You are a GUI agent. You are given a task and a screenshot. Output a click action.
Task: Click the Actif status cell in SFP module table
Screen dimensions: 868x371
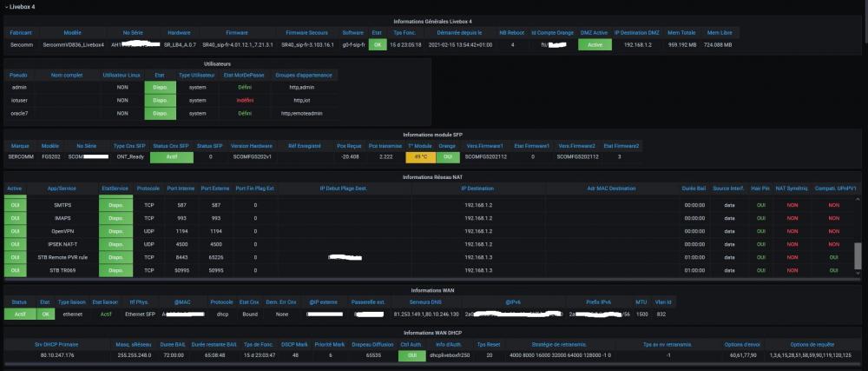(171, 157)
